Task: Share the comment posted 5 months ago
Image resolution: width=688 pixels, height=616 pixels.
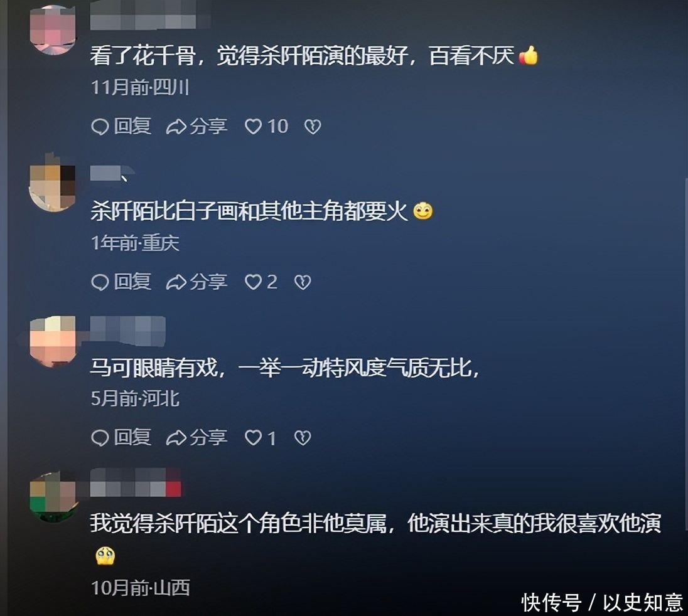Action: 196,438
